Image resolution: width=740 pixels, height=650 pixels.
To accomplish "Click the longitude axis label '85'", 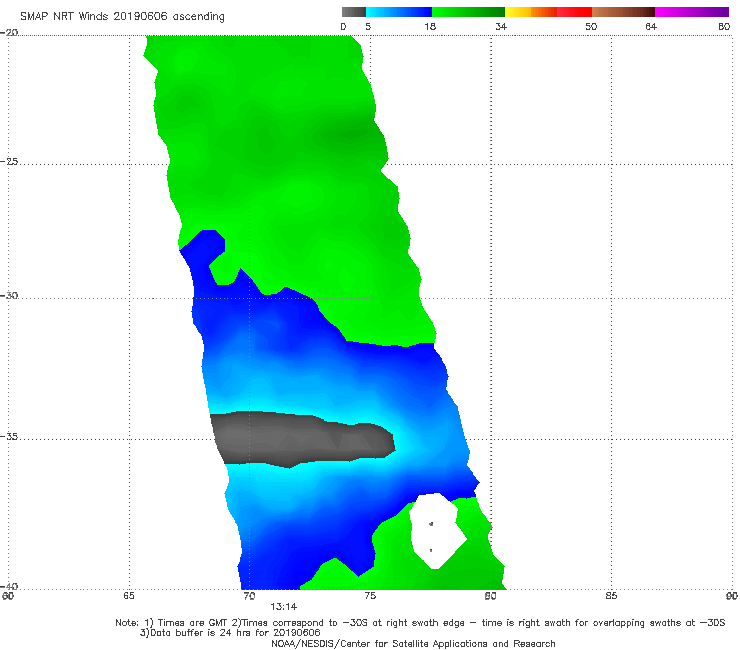I will 611,596.
